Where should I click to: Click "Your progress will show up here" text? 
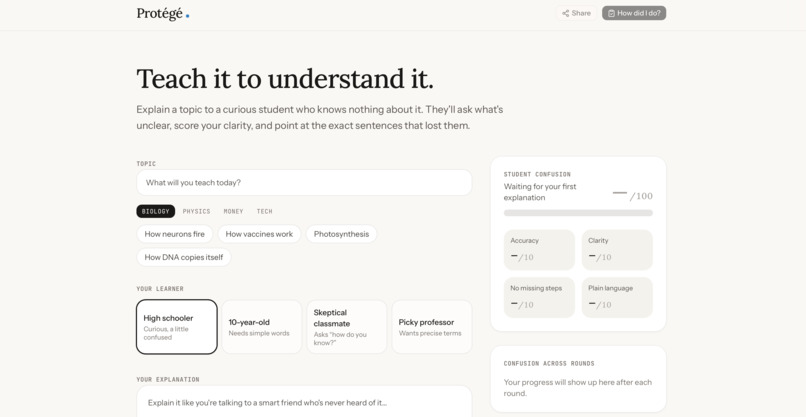pyautogui.click(x=577, y=388)
